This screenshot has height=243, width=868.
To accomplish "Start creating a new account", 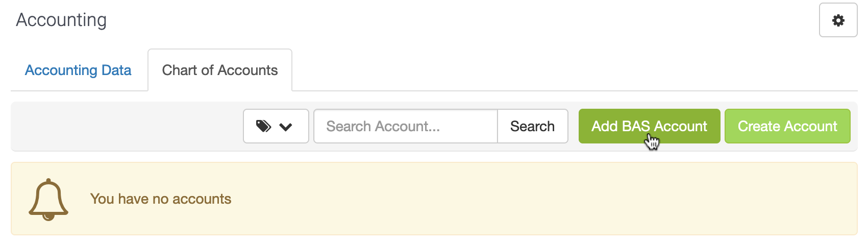I will coord(787,126).
